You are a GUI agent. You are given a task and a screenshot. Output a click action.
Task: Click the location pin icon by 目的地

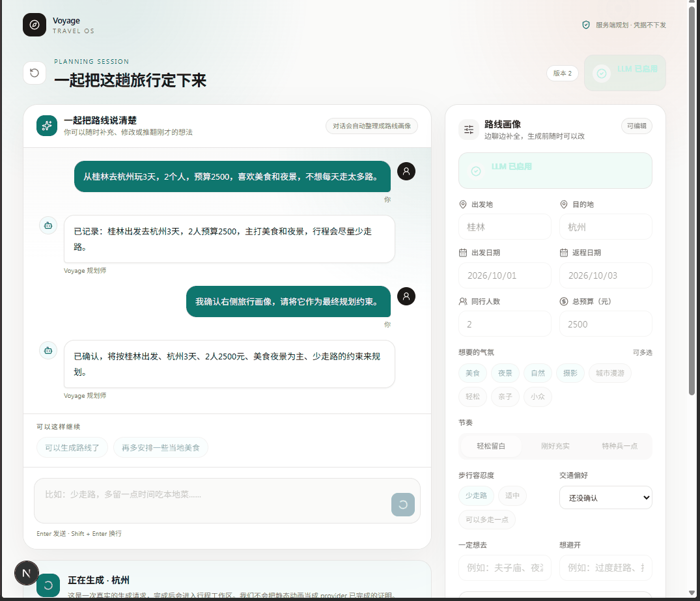pos(564,204)
